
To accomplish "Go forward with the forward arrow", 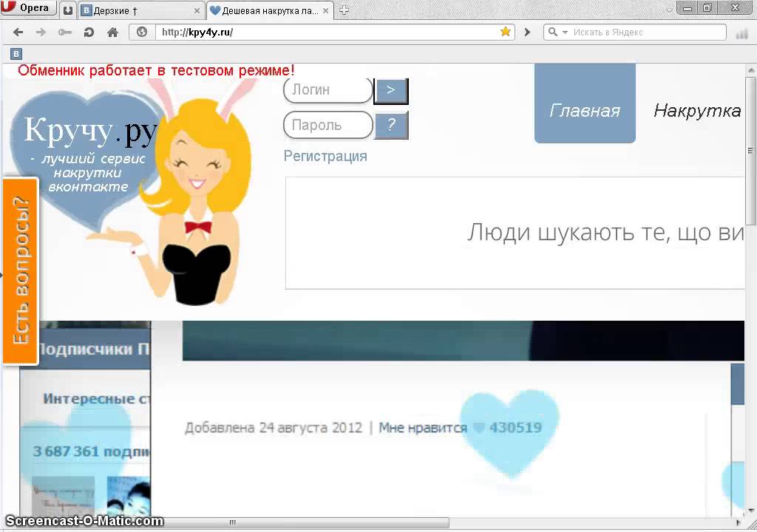I will [x=41, y=33].
